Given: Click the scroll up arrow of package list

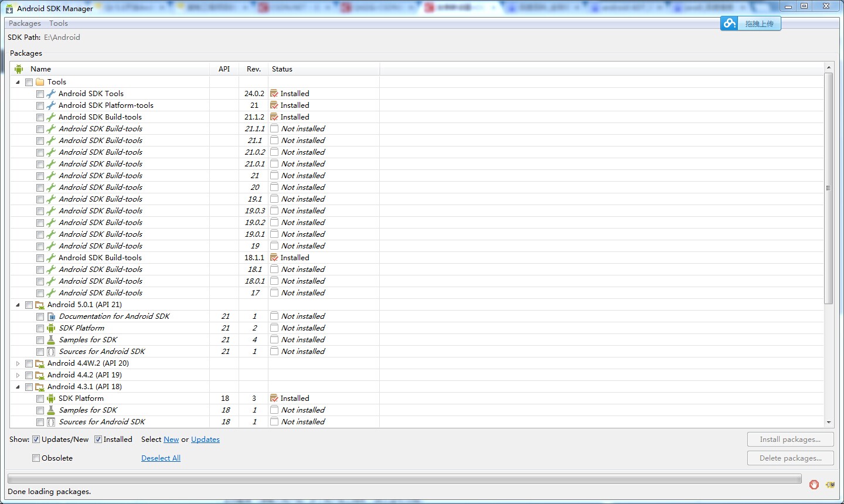Looking at the screenshot, I should [x=829, y=67].
